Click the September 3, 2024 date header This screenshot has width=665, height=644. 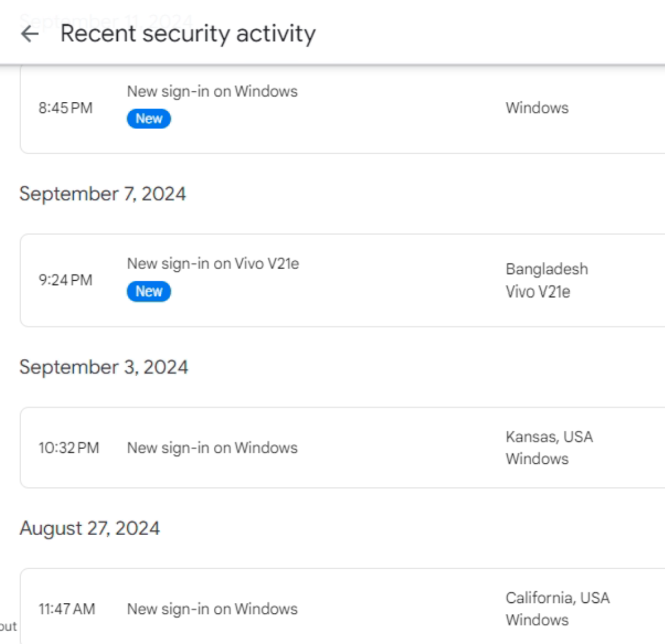click(x=104, y=367)
